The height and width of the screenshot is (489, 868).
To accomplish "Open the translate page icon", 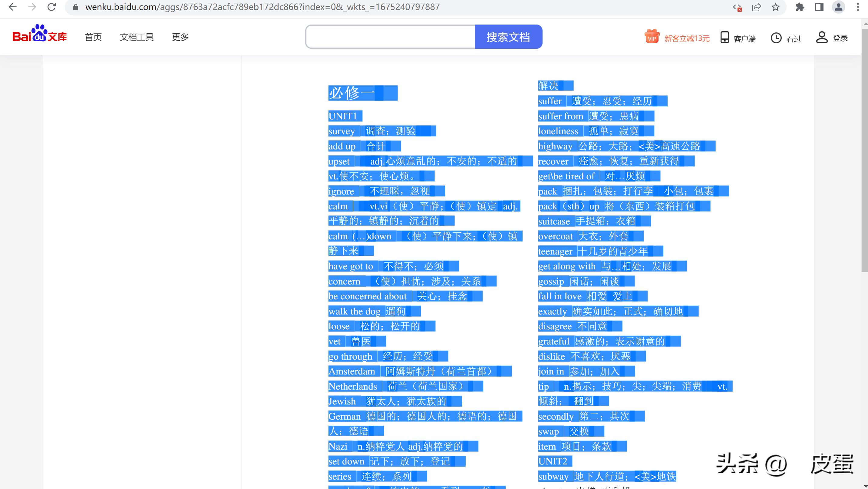I will (x=737, y=7).
